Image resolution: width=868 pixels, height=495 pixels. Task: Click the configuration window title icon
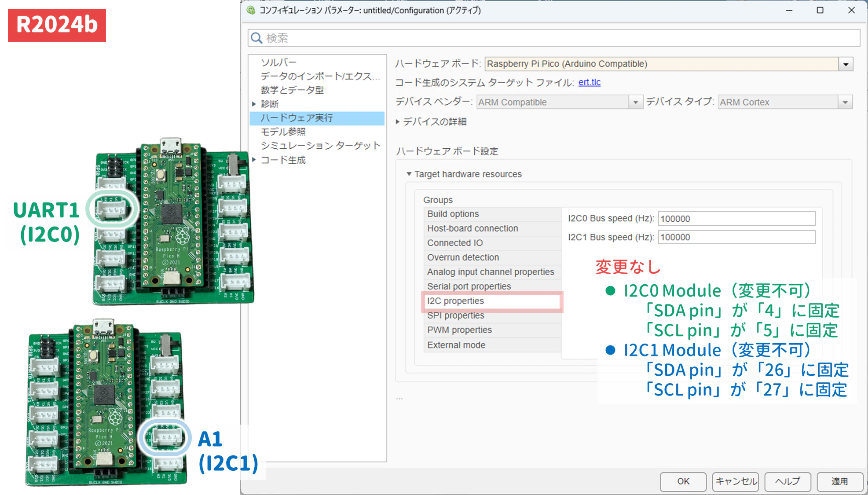251,10
